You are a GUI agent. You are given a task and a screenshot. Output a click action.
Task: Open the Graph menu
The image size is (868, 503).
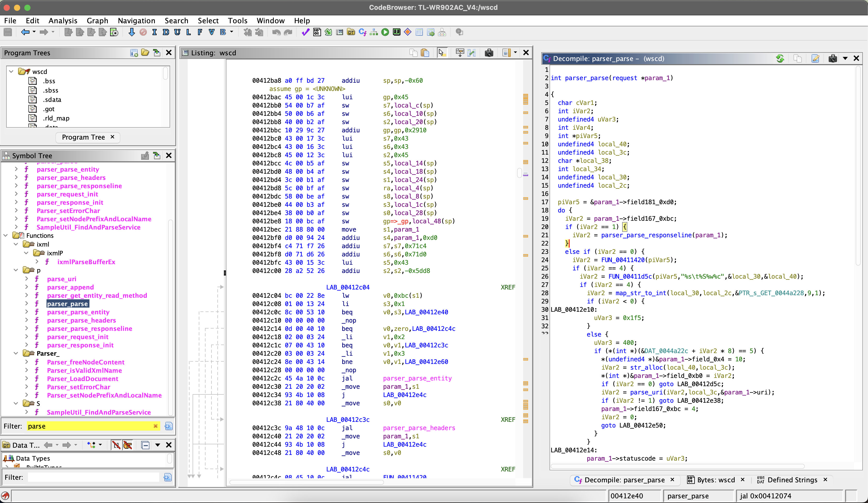(97, 21)
